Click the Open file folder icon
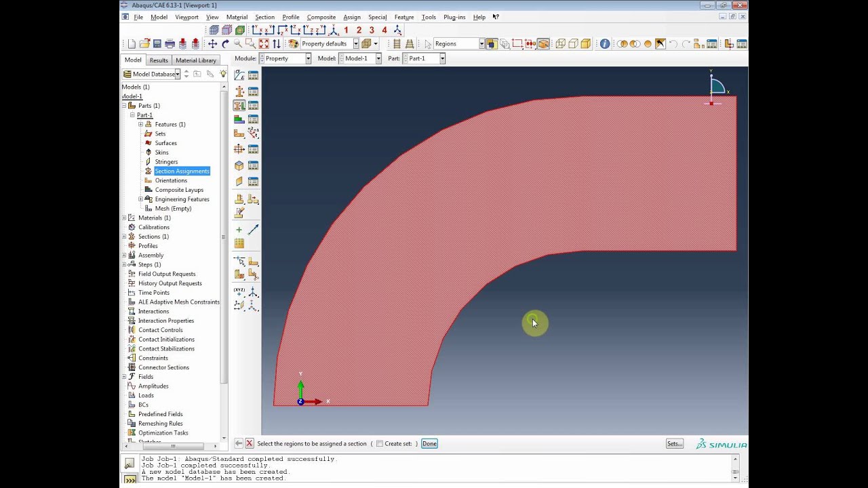 point(144,44)
